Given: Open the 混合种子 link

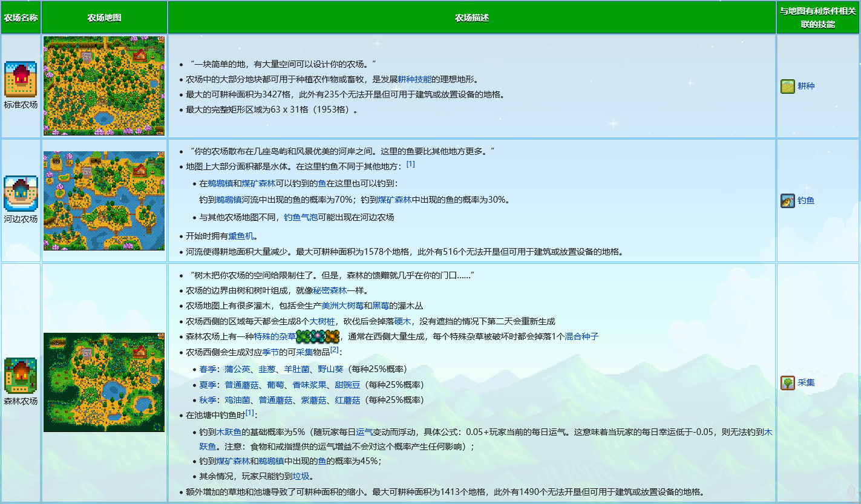Looking at the screenshot, I should 581,336.
